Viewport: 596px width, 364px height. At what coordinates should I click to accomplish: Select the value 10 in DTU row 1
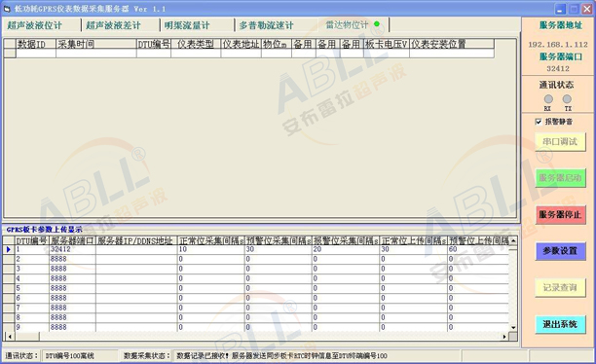tap(211, 249)
